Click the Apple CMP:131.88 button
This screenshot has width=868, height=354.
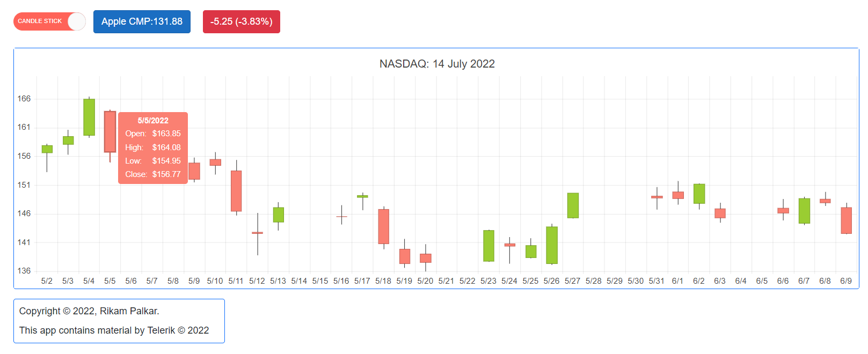tap(142, 21)
